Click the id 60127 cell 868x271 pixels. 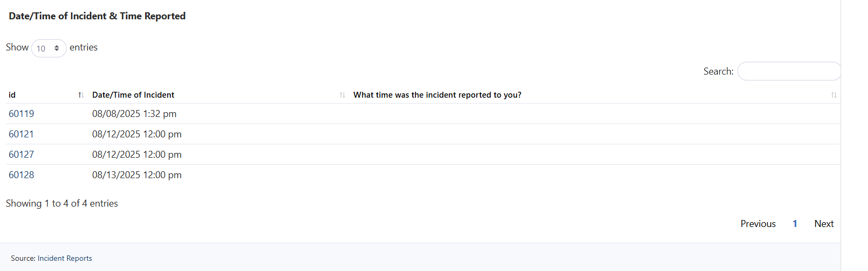[21, 155]
